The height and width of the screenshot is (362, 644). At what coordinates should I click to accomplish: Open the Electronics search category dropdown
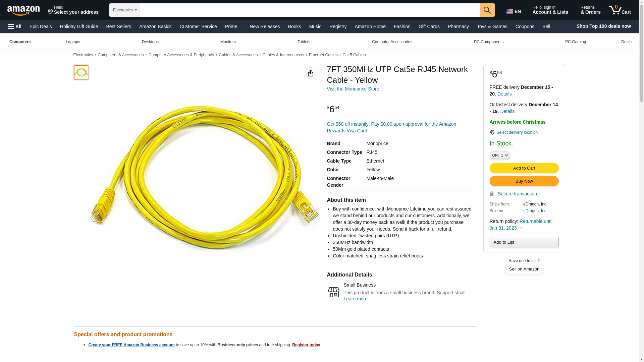pyautogui.click(x=125, y=10)
